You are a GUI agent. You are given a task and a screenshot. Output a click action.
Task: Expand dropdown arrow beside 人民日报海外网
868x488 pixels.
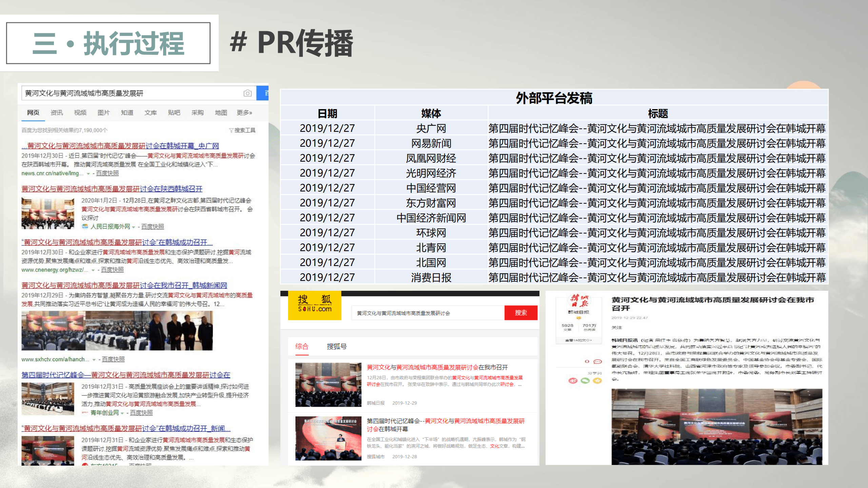(x=134, y=227)
